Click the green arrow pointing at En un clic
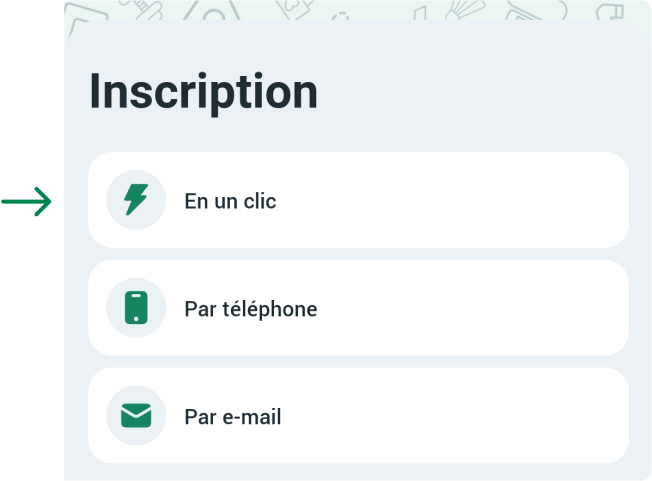This screenshot has width=652, height=481. click(27, 203)
